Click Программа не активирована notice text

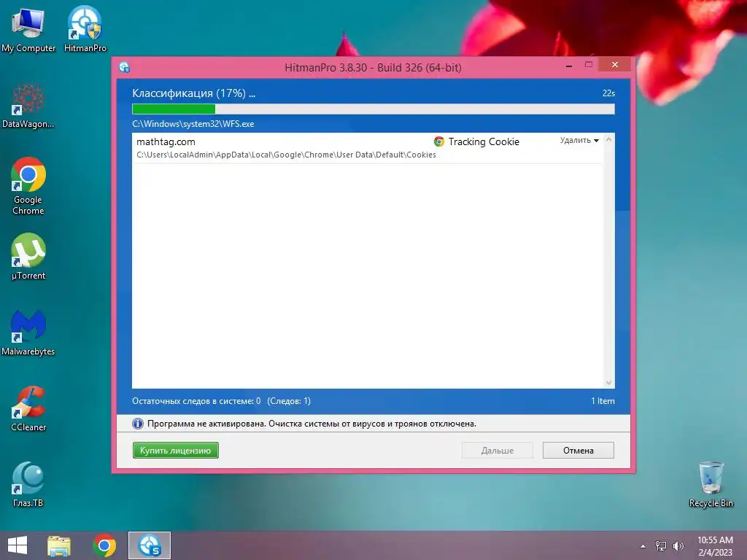(311, 424)
